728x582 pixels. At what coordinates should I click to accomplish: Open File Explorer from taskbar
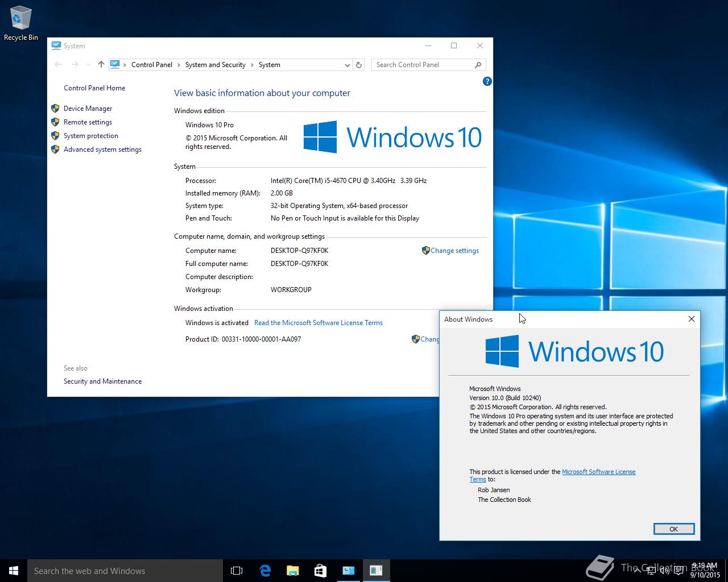coord(292,571)
